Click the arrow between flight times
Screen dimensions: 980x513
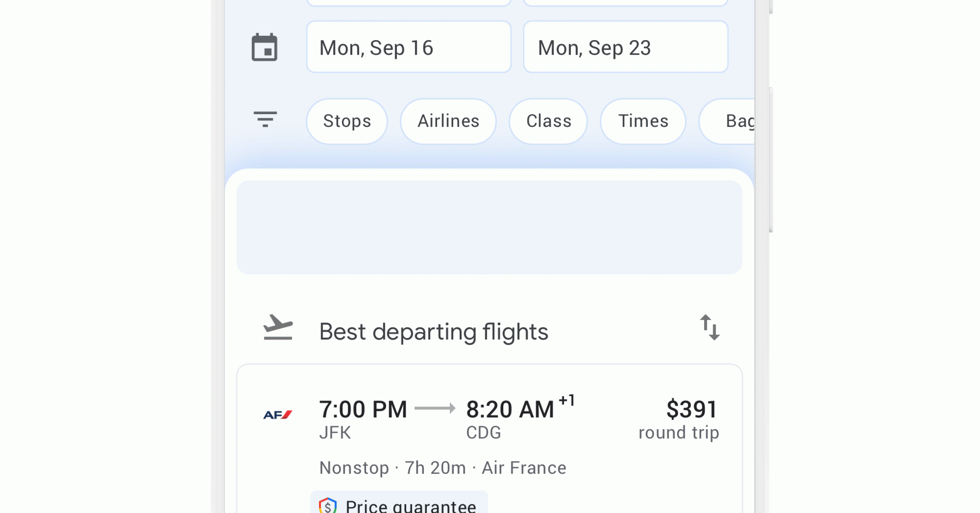click(435, 408)
